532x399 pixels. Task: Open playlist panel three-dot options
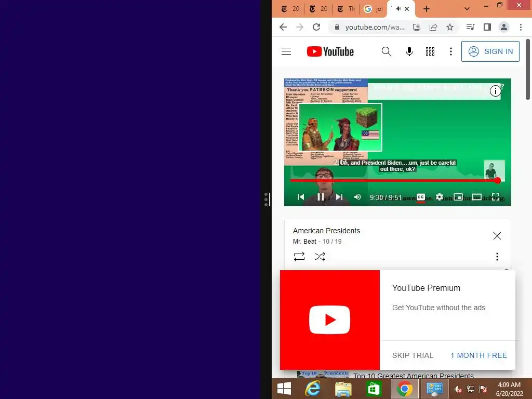pyautogui.click(x=497, y=257)
